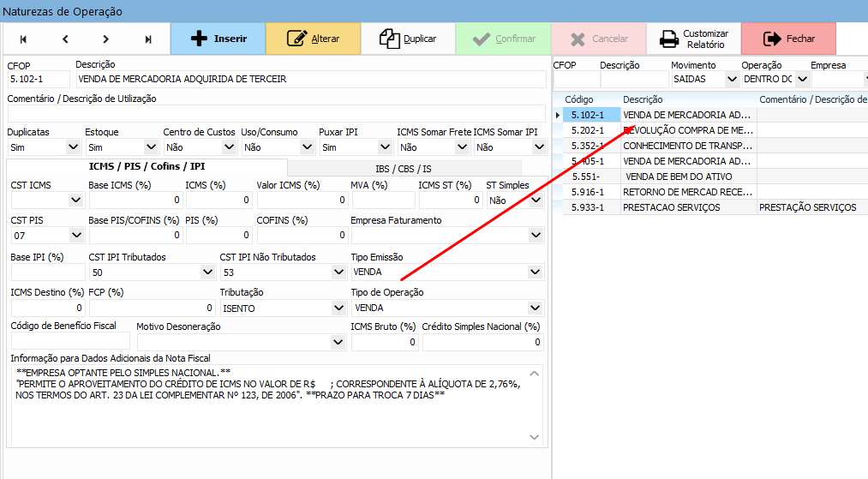Screen dimensions: 868x479
Task: Click the Alterar edit button
Action: pos(313,39)
